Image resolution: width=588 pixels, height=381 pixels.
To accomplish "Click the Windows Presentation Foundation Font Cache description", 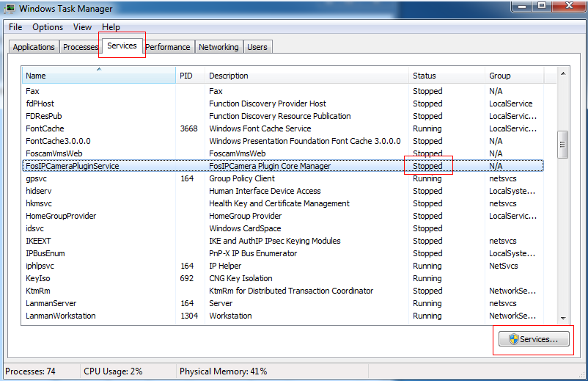I will tap(305, 141).
